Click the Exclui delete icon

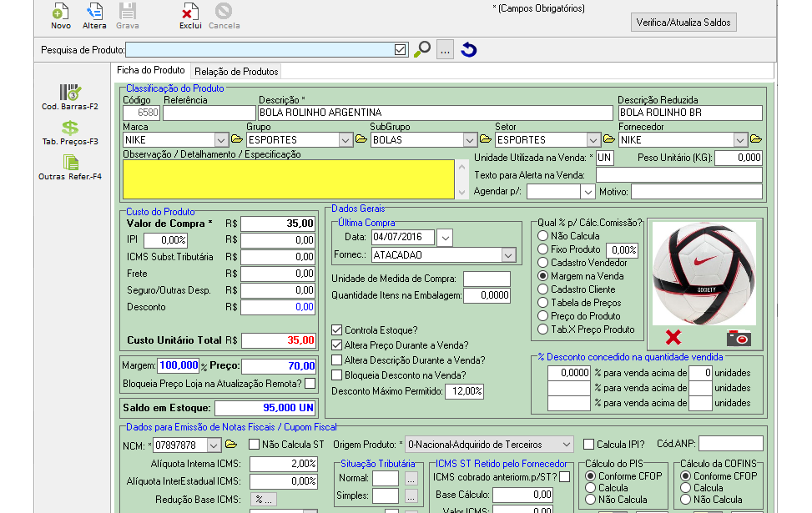coord(190,12)
